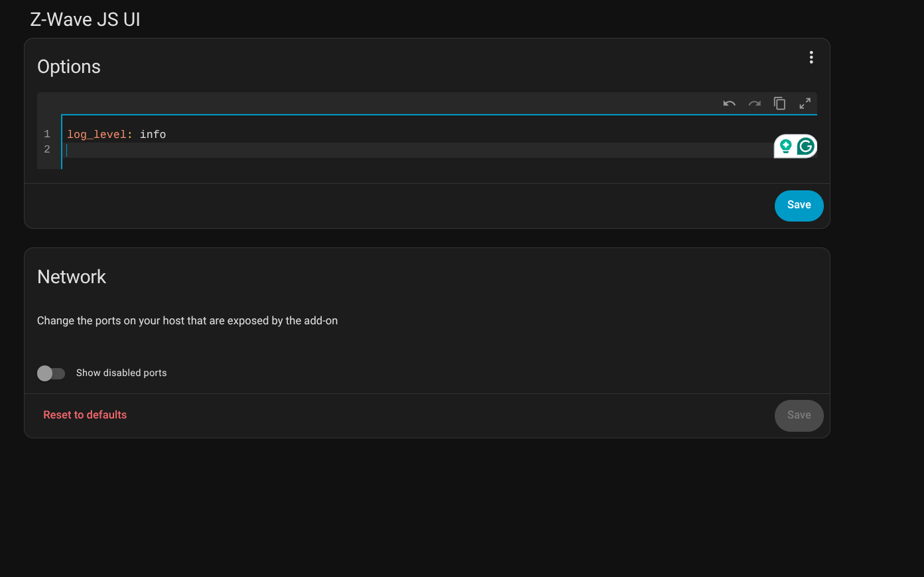Viewport: 924px width, 577px height.
Task: Toggle the Show disabled ports switch
Action: click(51, 373)
